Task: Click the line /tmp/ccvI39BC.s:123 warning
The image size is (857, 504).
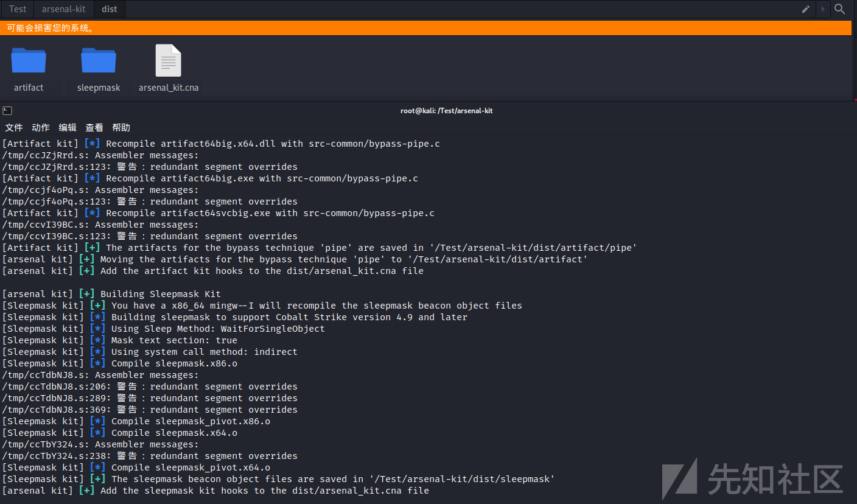Action: (150, 236)
